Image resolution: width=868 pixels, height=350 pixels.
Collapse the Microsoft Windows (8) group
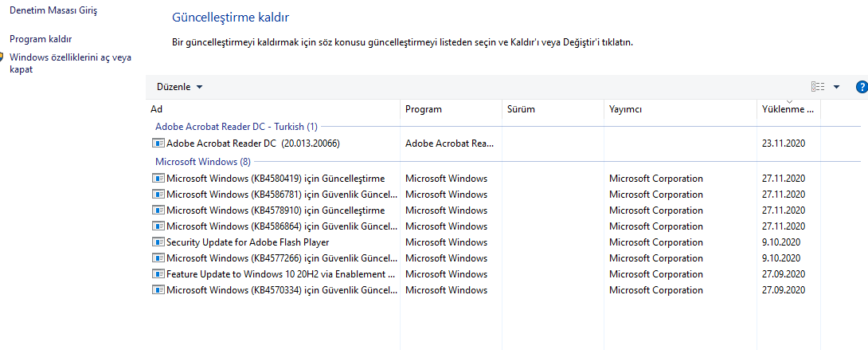(x=202, y=161)
